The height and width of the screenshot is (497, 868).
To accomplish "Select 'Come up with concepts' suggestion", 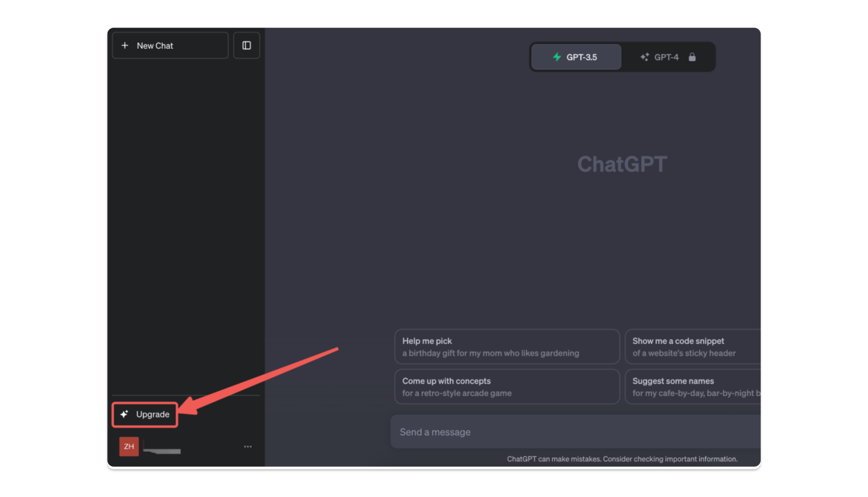I will tap(506, 387).
